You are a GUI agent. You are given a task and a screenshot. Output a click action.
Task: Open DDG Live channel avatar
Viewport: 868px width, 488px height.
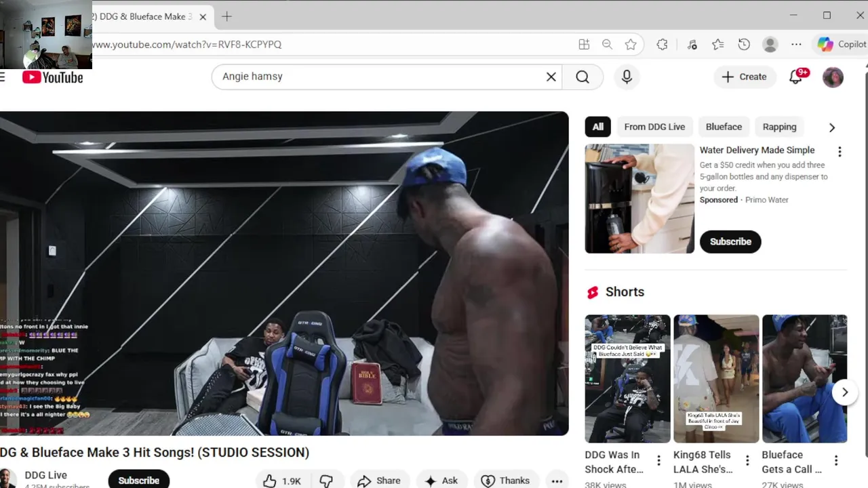pos(7,479)
